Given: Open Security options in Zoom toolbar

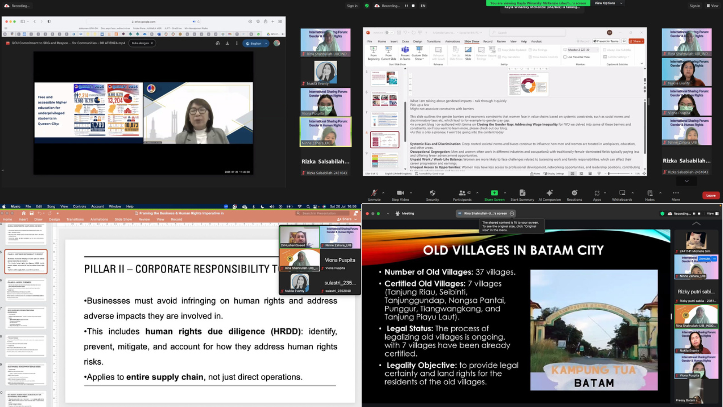Looking at the screenshot, I should 432,195.
